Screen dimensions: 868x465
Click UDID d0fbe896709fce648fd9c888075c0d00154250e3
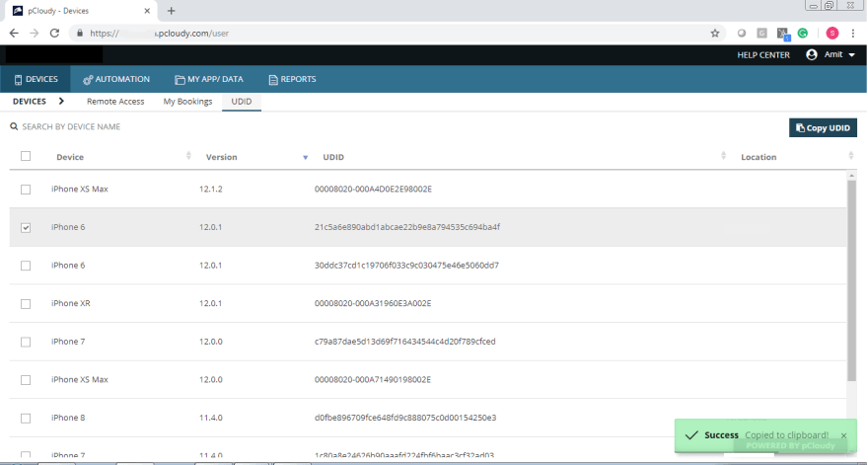click(x=405, y=418)
